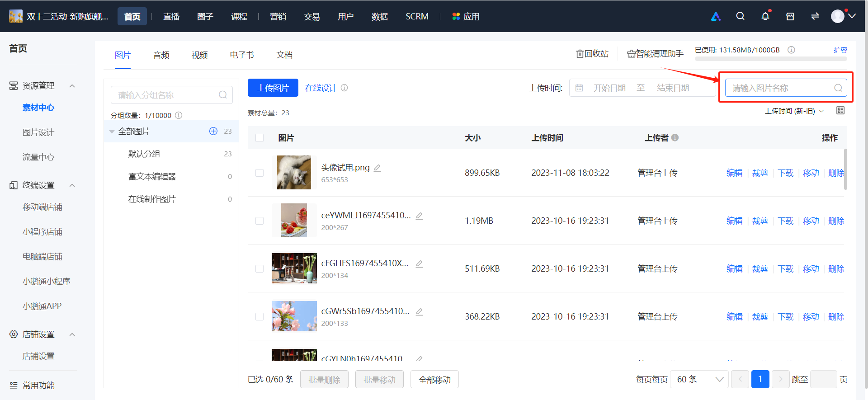This screenshot has width=868, height=400.
Task: Open the 在线设计 link
Action: tap(321, 88)
